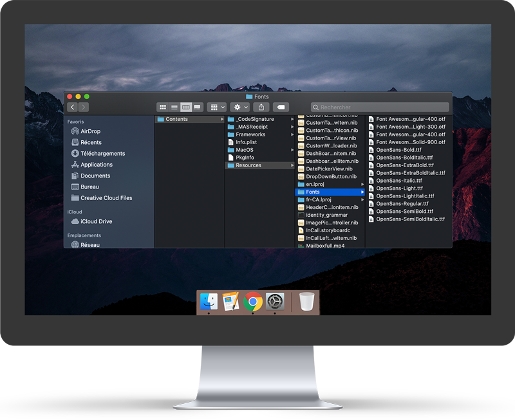Expand the _CodeSignature folder arrow
The height and width of the screenshot is (420, 515).
[x=292, y=119]
